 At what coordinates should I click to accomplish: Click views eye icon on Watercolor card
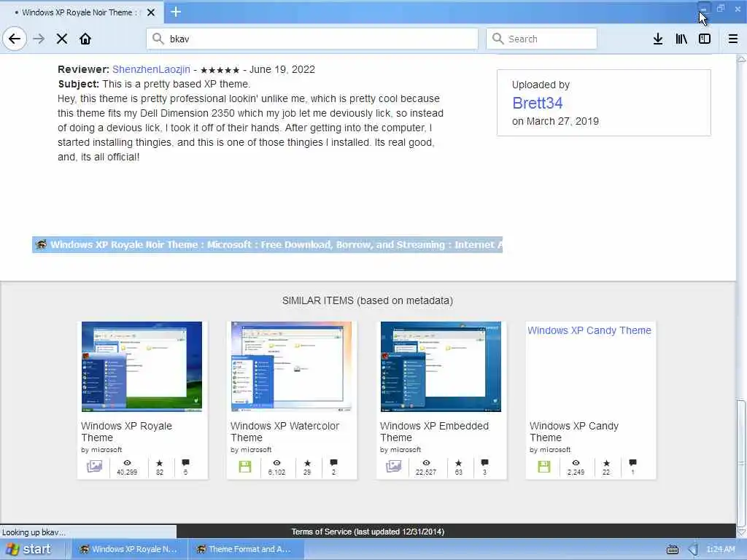tap(276, 463)
